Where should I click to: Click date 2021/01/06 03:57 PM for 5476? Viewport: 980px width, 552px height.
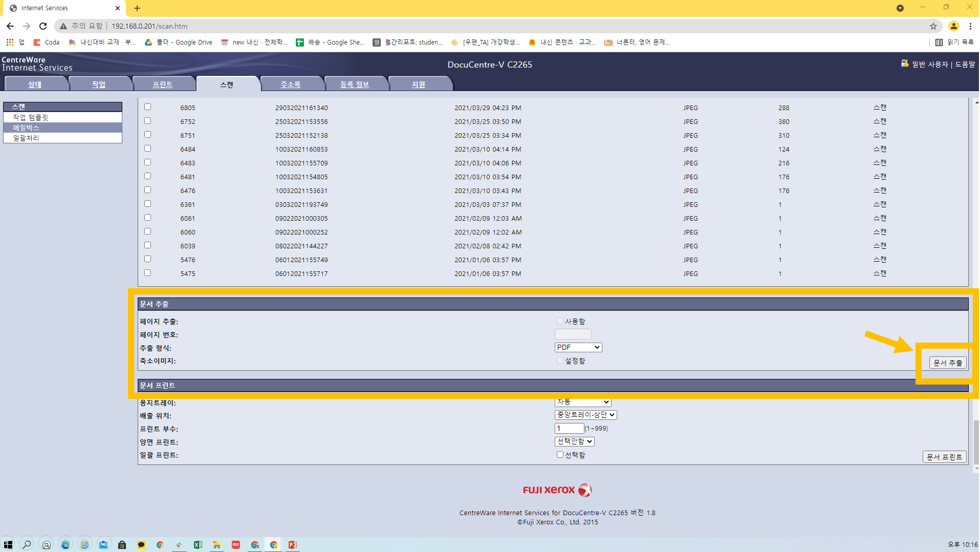click(488, 260)
